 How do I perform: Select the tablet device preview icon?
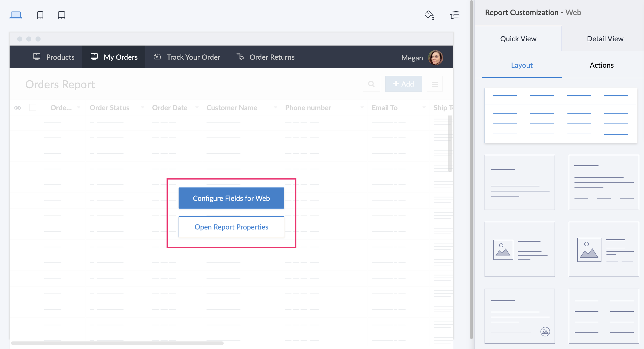click(61, 15)
